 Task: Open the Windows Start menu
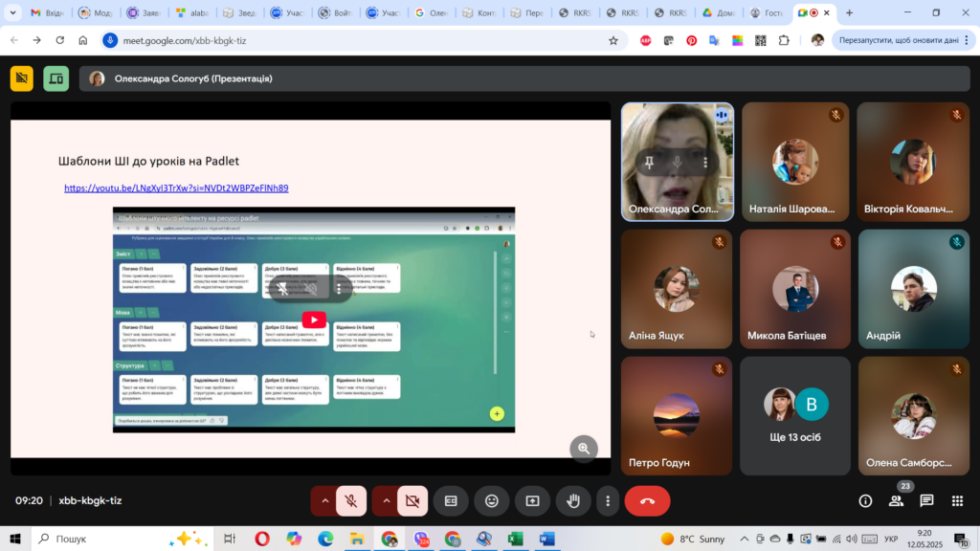tap(15, 539)
